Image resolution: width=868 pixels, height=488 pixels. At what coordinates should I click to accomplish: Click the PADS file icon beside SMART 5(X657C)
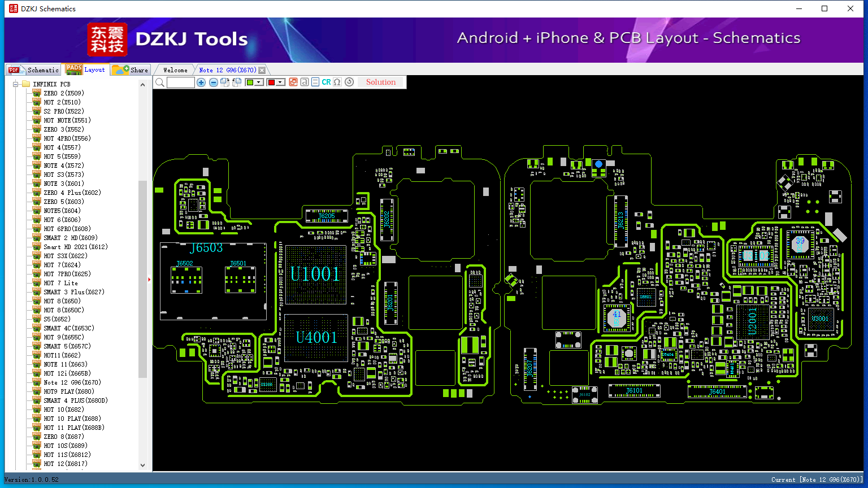(37, 346)
